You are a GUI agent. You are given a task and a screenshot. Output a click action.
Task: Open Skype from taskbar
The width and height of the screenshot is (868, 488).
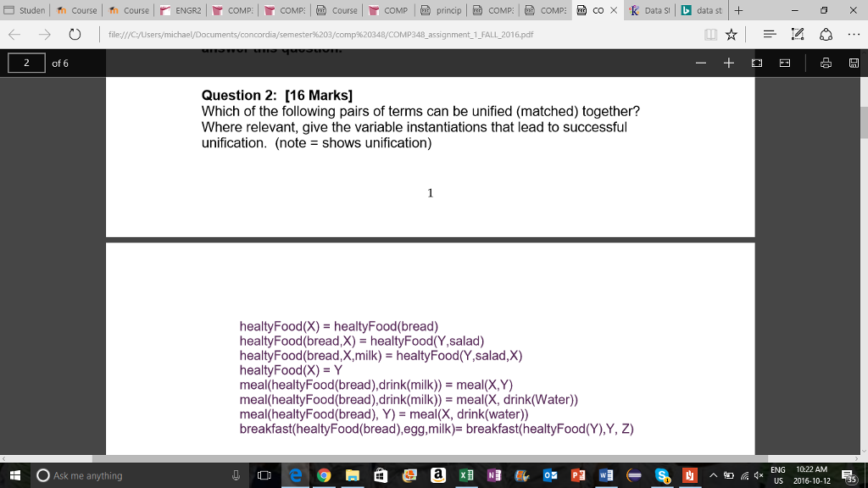(x=663, y=475)
